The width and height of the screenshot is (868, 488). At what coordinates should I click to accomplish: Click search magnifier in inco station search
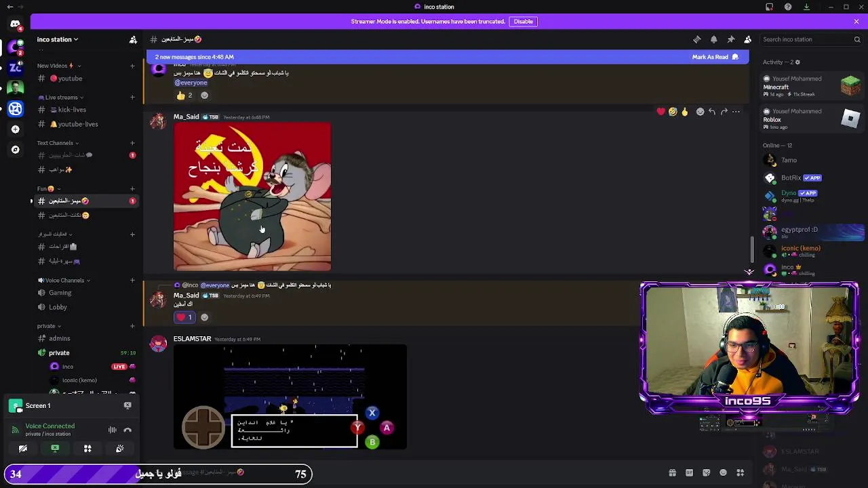(x=857, y=39)
